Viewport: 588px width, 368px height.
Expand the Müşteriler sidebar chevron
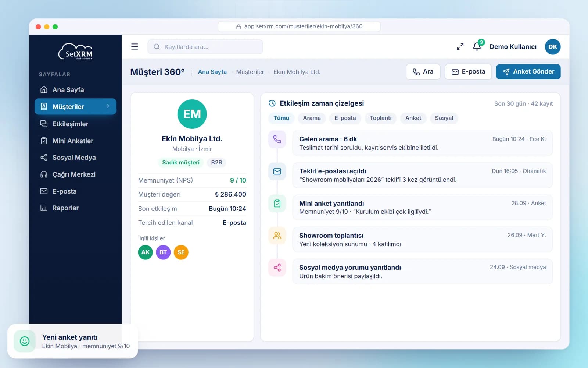click(108, 106)
